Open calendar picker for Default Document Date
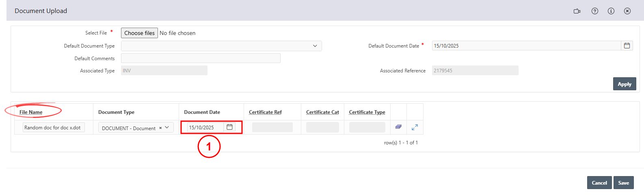644x196 pixels. [x=627, y=46]
